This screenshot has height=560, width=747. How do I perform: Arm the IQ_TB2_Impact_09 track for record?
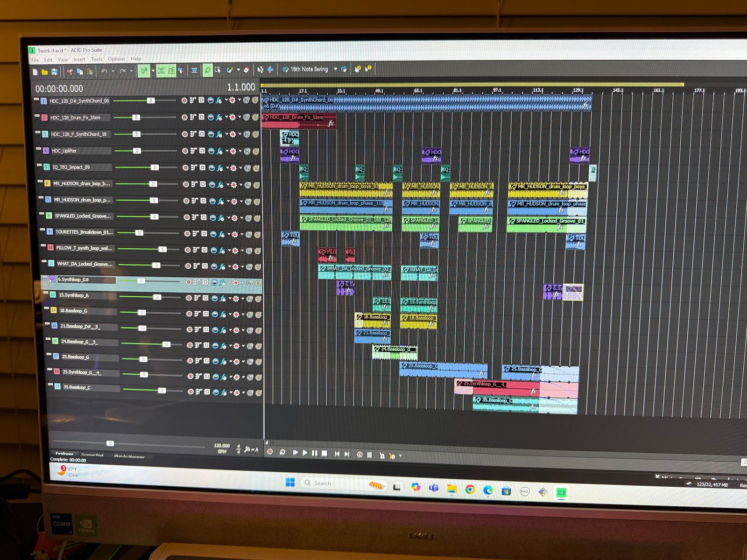pyautogui.click(x=185, y=168)
